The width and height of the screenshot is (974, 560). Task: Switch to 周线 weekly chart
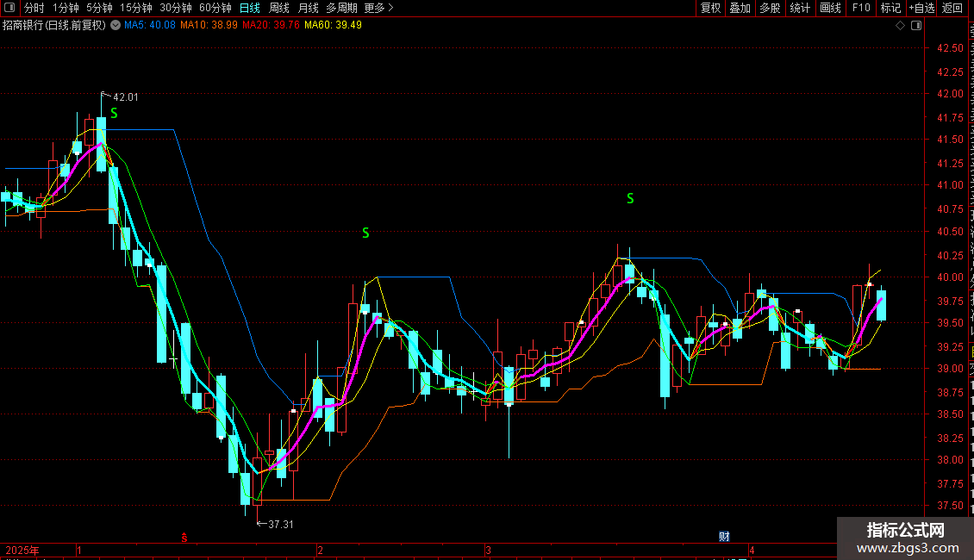[279, 8]
